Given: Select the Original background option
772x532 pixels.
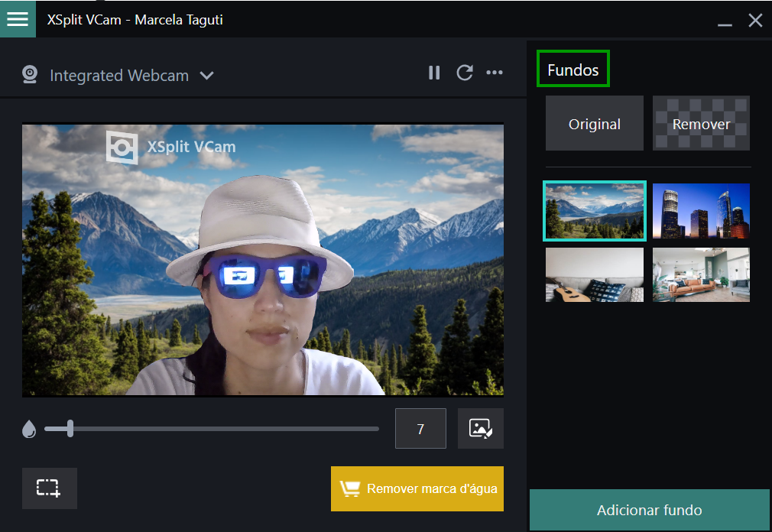Looking at the screenshot, I should pos(594,124).
